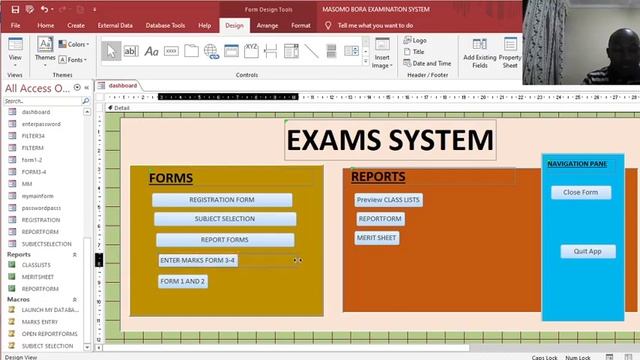Open the Property Sheet
The image size is (640, 360).
tap(510, 53)
